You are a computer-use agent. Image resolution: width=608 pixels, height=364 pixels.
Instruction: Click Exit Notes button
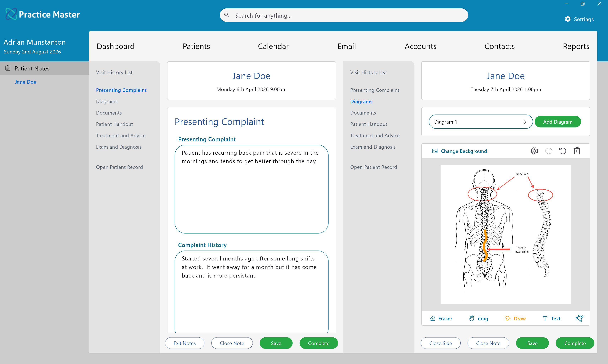point(185,343)
